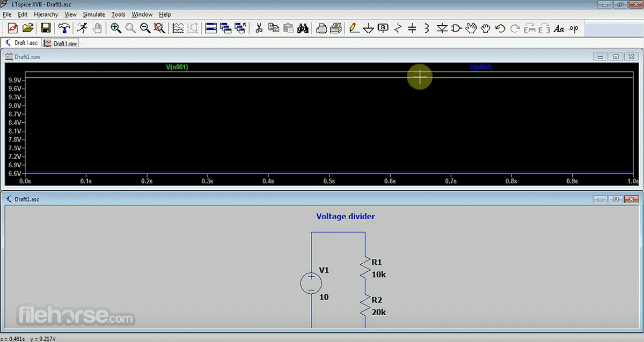Maximize the Draft1.asc schematic pane
The height and width of the screenshot is (342, 644).
coord(616,199)
